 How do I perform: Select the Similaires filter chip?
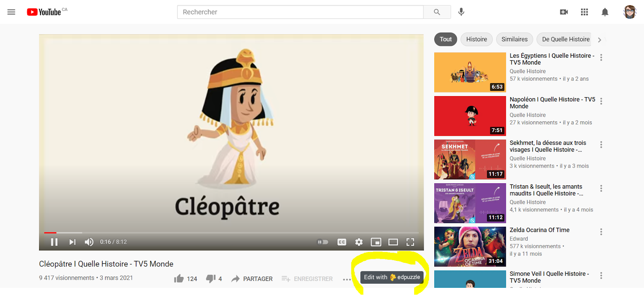(514, 39)
